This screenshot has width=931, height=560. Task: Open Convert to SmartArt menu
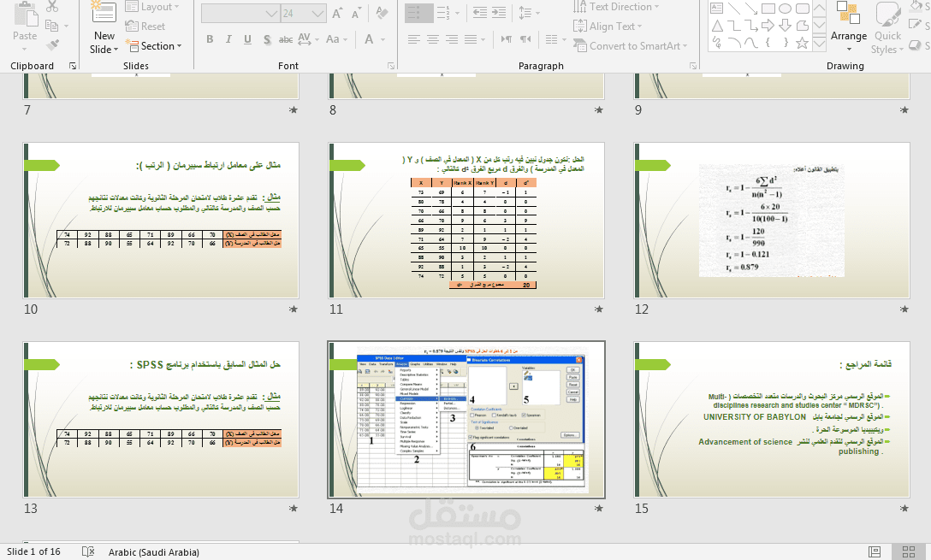pyautogui.click(x=630, y=45)
